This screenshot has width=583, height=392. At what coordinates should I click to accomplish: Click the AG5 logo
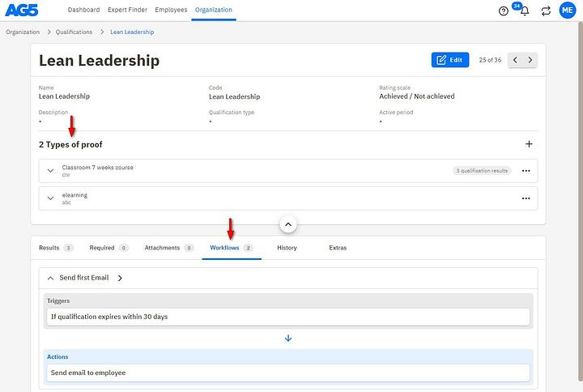(23, 10)
